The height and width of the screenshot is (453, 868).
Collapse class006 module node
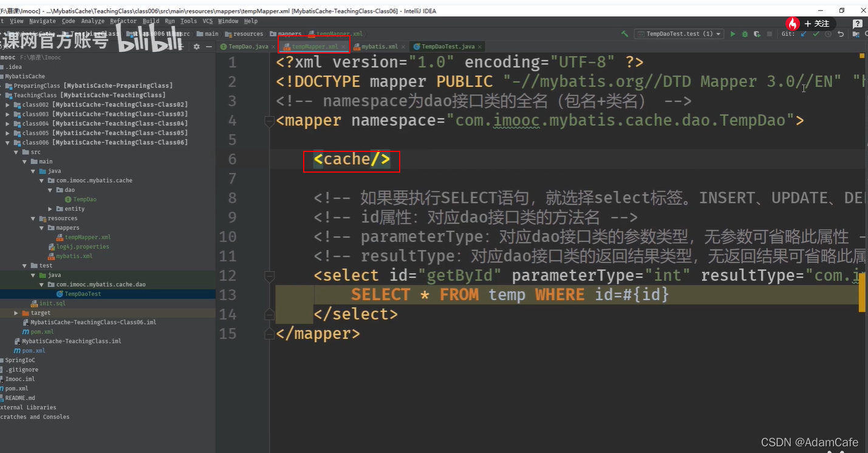point(8,143)
